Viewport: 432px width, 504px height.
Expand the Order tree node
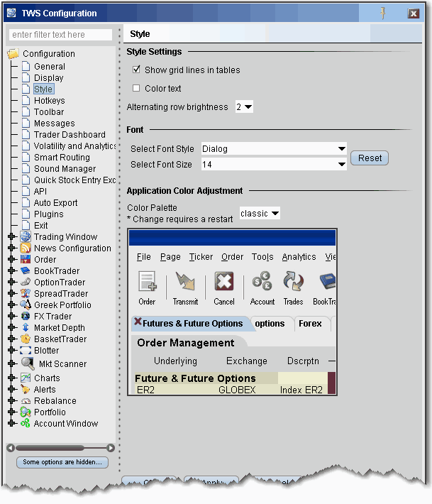[12, 259]
